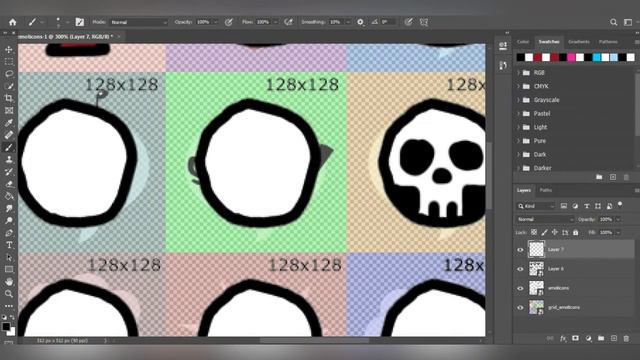The height and width of the screenshot is (360, 640).
Task: Select the Hand tool
Action: pyautogui.click(x=9, y=282)
